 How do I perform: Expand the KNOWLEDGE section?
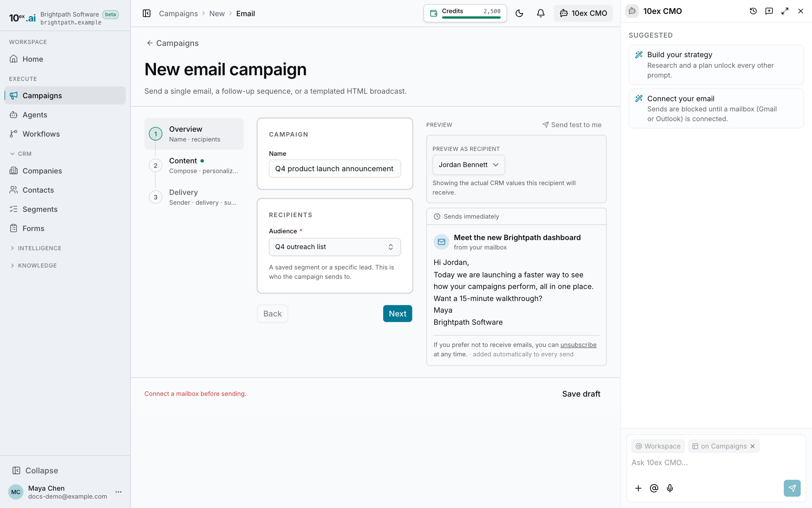33,266
